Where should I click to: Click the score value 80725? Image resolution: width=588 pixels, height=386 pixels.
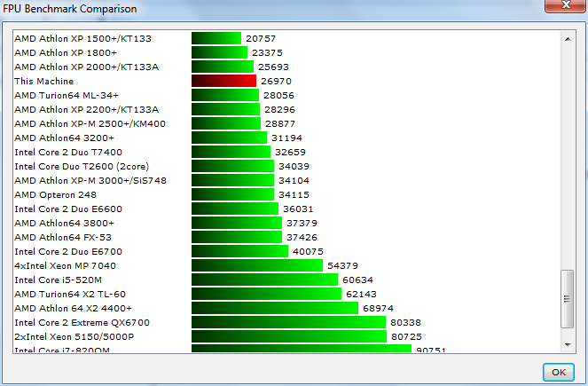pyautogui.click(x=406, y=337)
